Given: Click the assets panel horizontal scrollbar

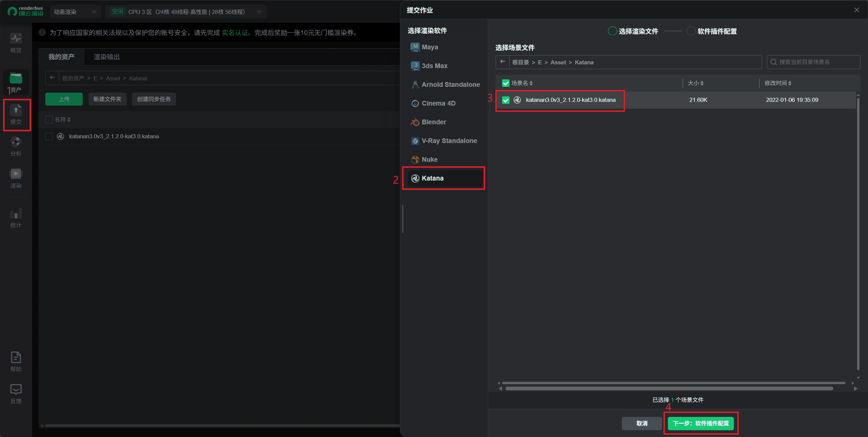Looking at the screenshot, I should (223, 425).
